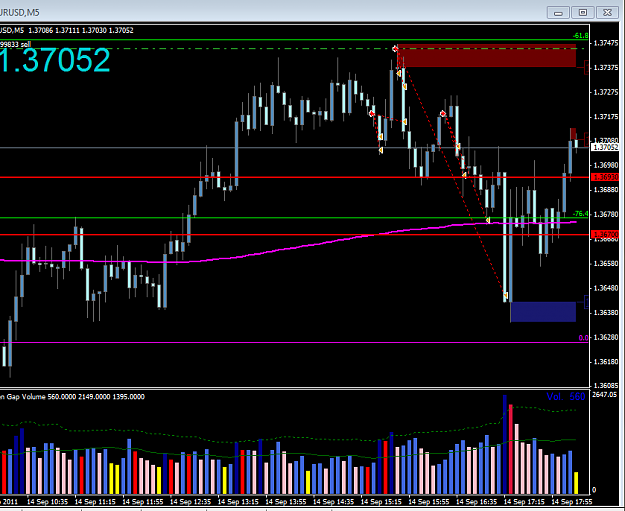Click the current price tag 1.37052 on axis
Screen dimensions: 625x511
tap(606, 147)
